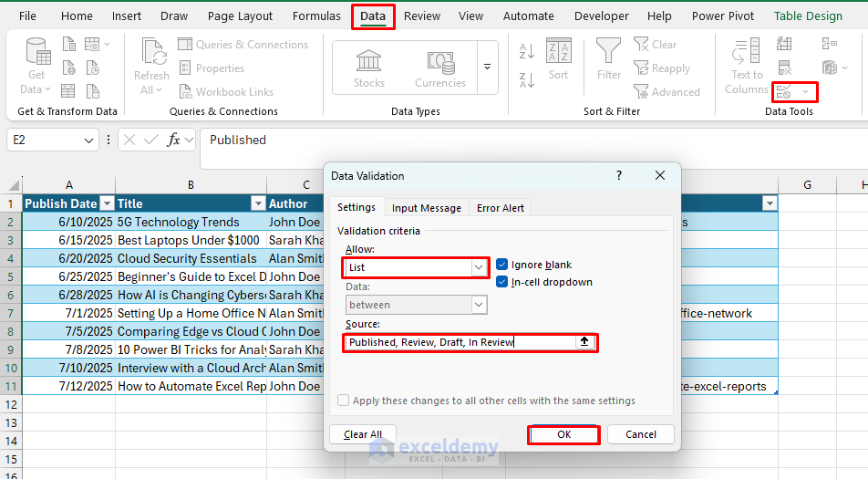
Task: Select column G header
Action: point(807,185)
